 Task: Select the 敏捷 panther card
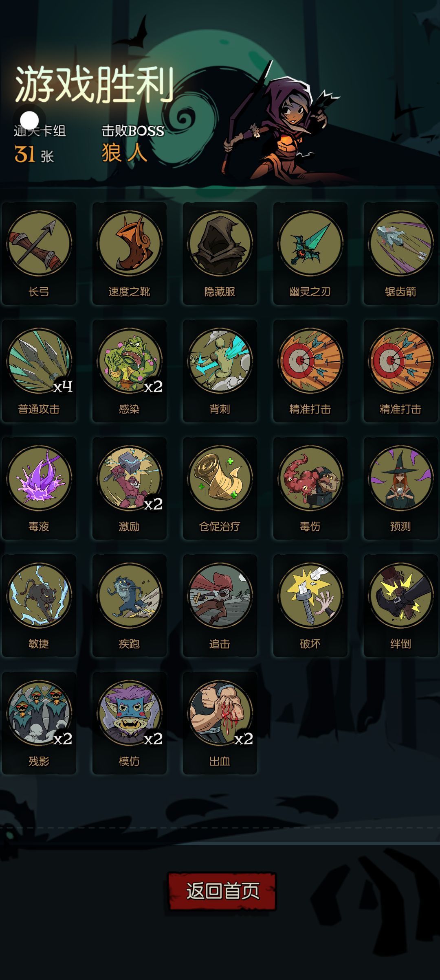point(39,595)
